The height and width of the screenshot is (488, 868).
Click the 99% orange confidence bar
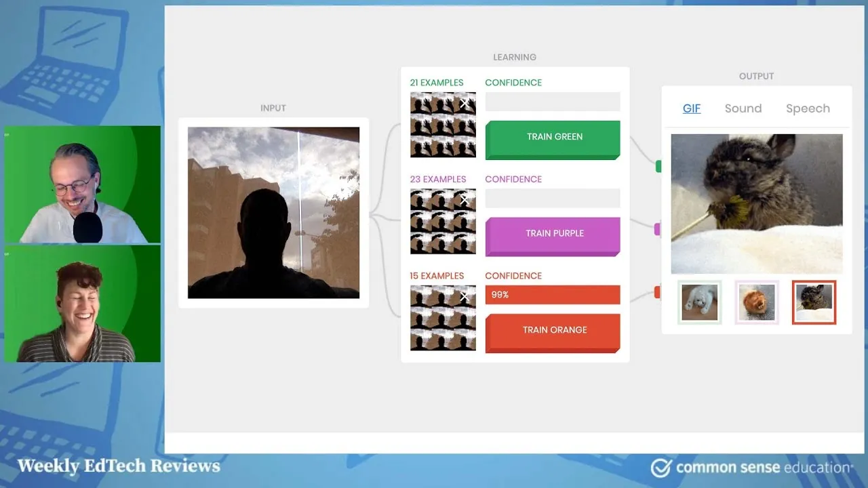(x=552, y=294)
